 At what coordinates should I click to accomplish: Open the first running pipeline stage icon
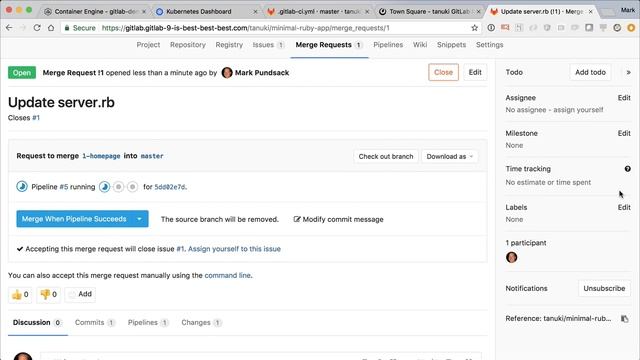tap(104, 187)
